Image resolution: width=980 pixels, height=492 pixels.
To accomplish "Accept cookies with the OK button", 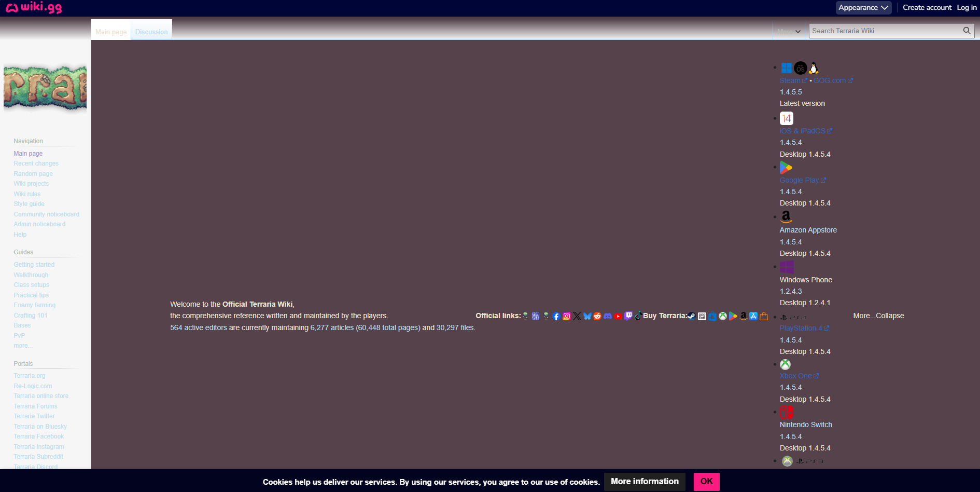I will coord(706,482).
